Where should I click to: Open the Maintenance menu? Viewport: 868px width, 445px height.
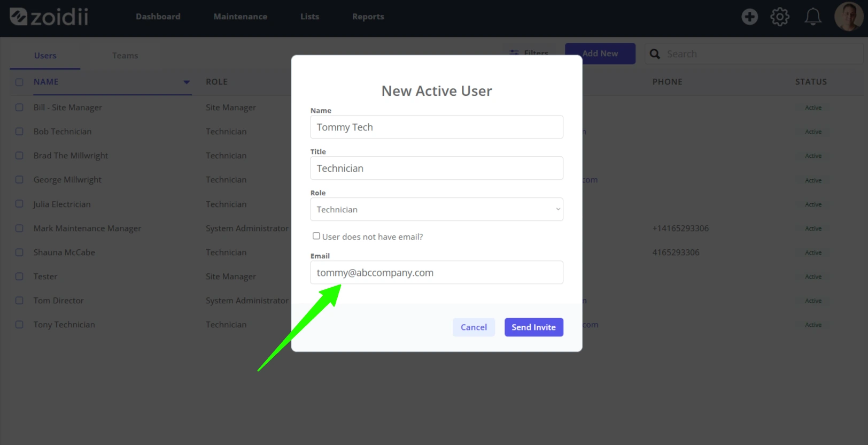pos(241,17)
